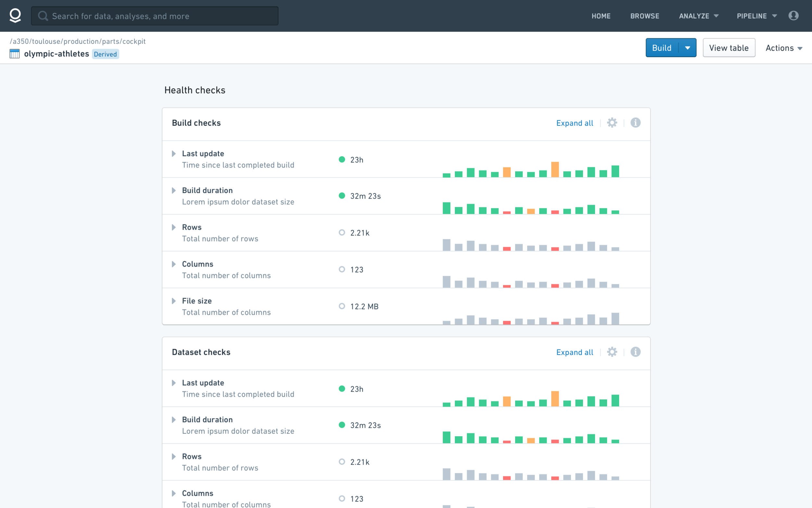Expand Rows row in Build checks
The width and height of the screenshot is (812, 508).
(173, 227)
